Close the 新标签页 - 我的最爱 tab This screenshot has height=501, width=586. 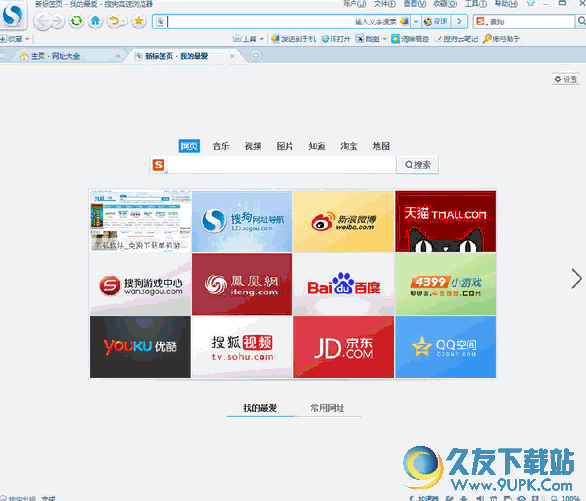pyautogui.click(x=232, y=56)
